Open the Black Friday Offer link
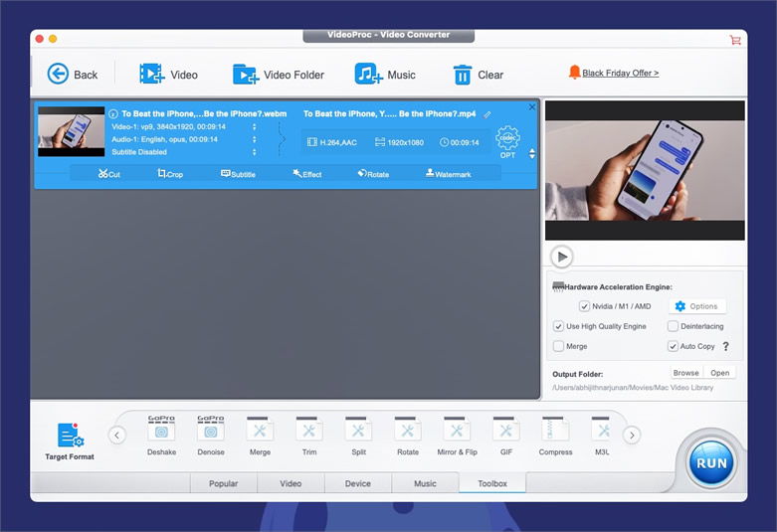The height and width of the screenshot is (532, 777). pyautogui.click(x=621, y=73)
